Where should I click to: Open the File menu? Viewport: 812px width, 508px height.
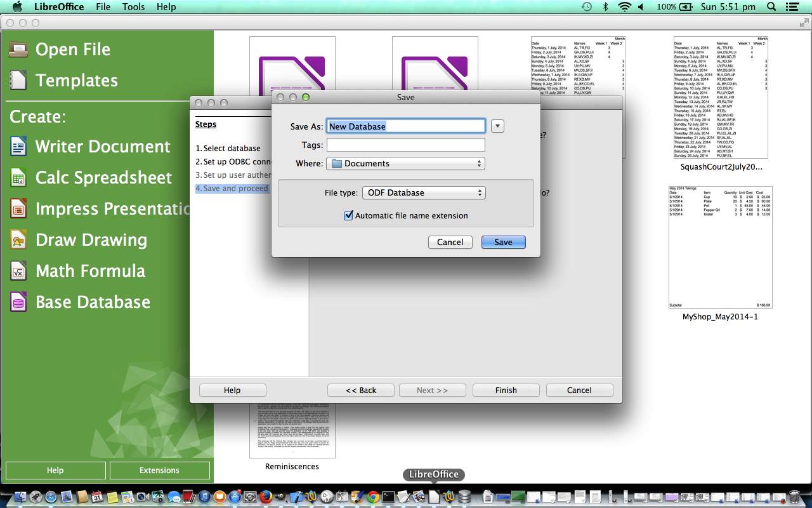click(x=103, y=7)
